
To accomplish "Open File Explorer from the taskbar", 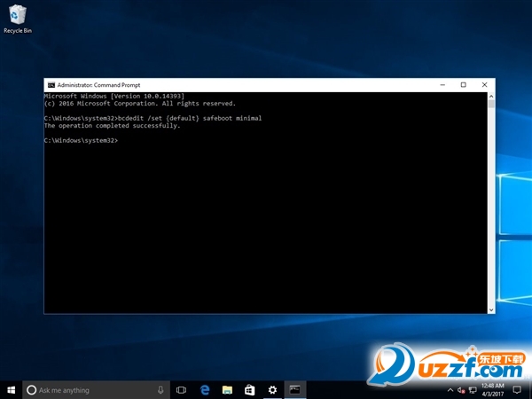I will click(x=227, y=390).
